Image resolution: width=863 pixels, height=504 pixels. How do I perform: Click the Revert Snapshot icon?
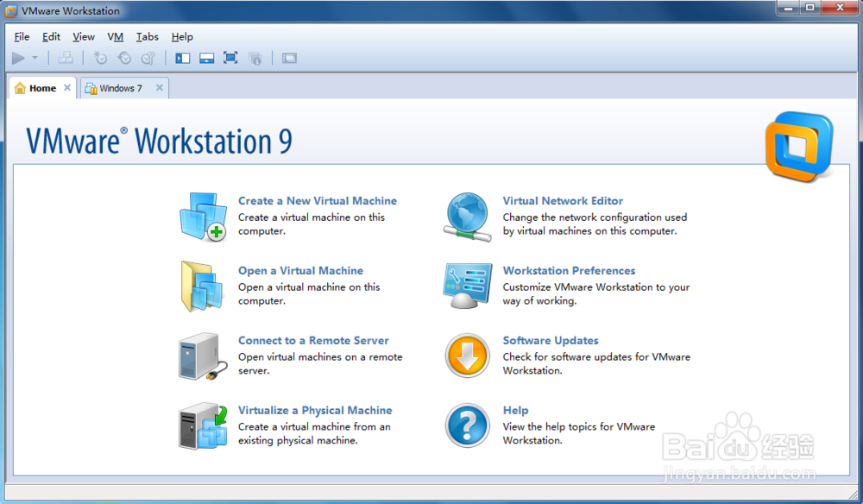pos(125,58)
